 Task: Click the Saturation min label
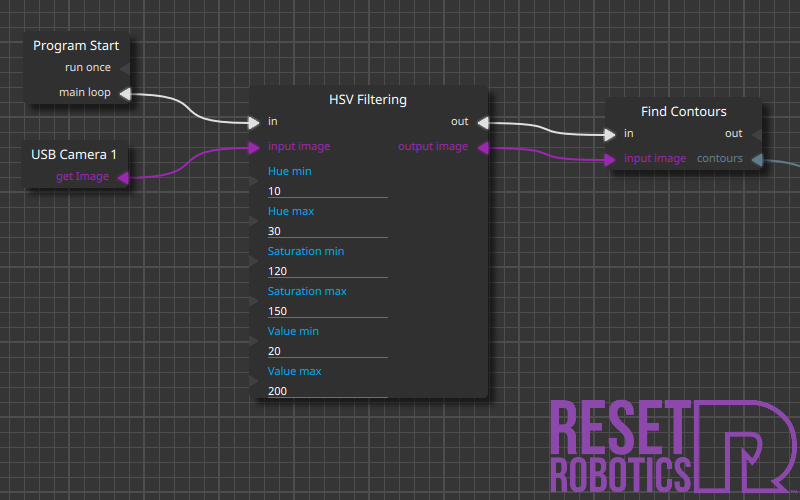[306, 252]
